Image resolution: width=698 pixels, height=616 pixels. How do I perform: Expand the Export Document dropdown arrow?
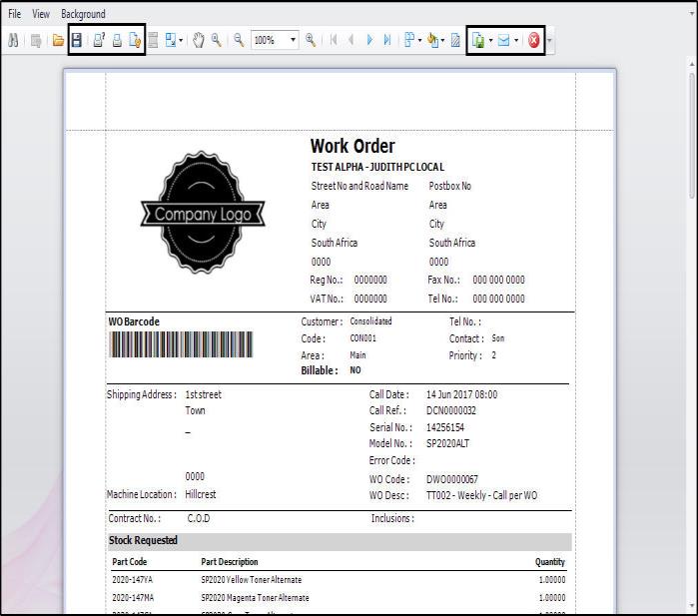[490, 41]
